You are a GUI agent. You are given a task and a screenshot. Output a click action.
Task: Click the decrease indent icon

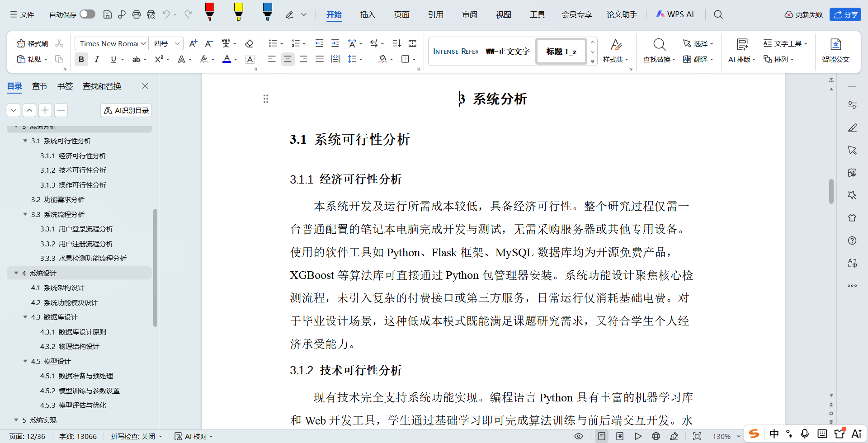[319, 43]
